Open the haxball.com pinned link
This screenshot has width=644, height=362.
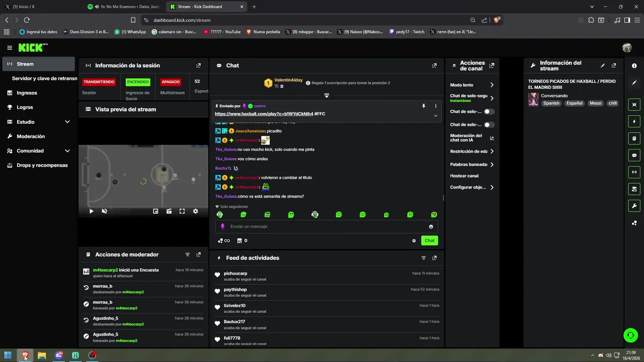[x=264, y=114]
